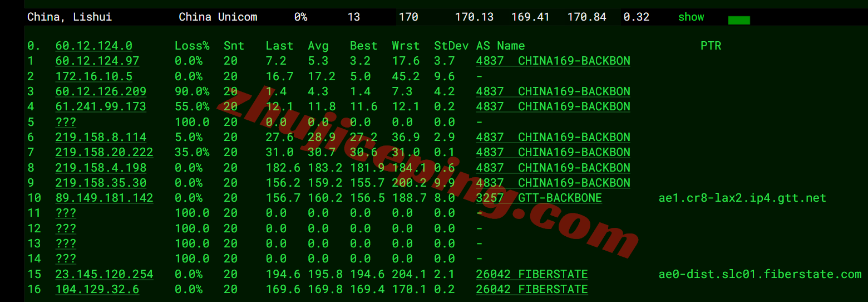The height and width of the screenshot is (302, 868).
Task: Click the 'Snt' column header
Action: (234, 46)
